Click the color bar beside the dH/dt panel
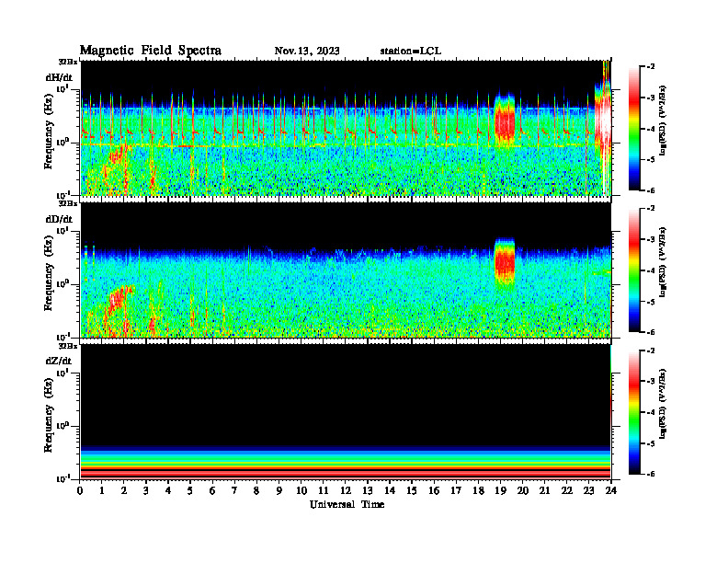The image size is (728, 563). tap(634, 128)
